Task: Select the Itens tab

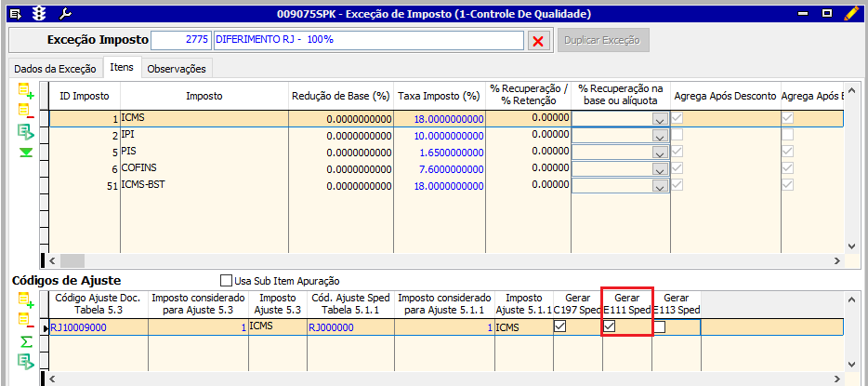Action: coord(122,67)
